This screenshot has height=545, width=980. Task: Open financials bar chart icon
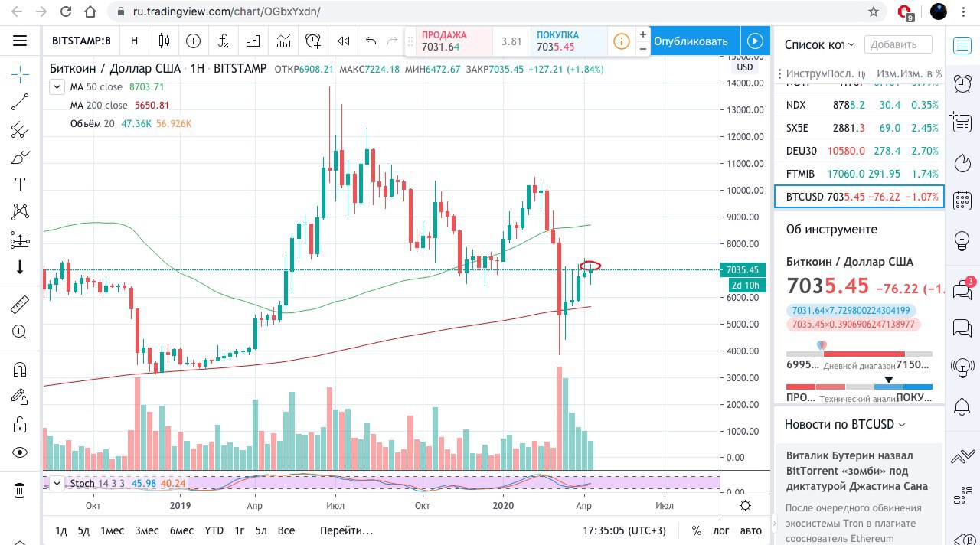[x=253, y=41]
